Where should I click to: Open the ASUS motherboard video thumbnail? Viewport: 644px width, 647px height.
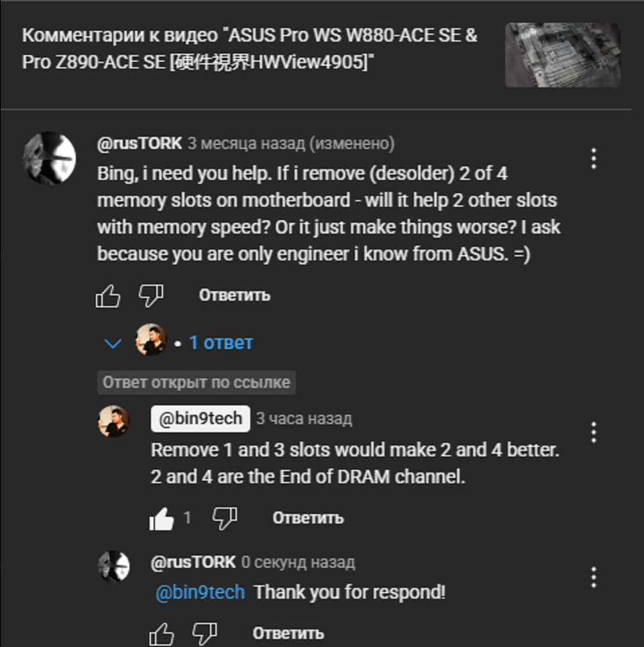562,55
